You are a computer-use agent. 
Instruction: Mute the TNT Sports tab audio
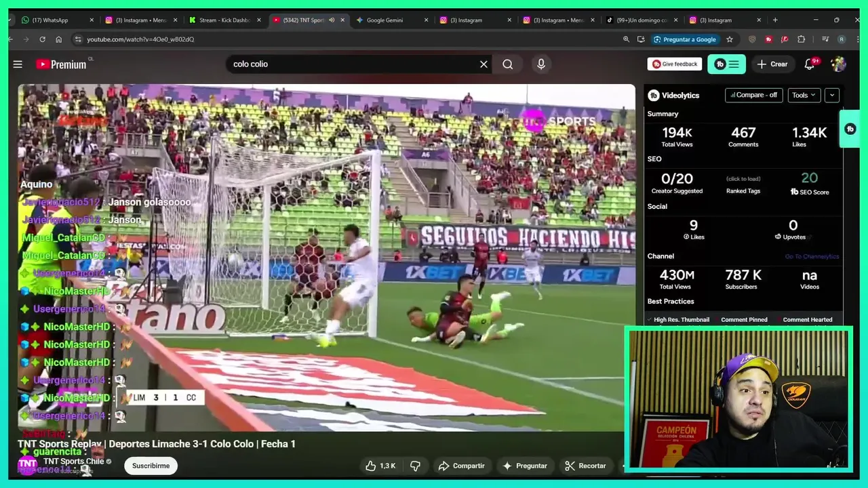click(332, 20)
